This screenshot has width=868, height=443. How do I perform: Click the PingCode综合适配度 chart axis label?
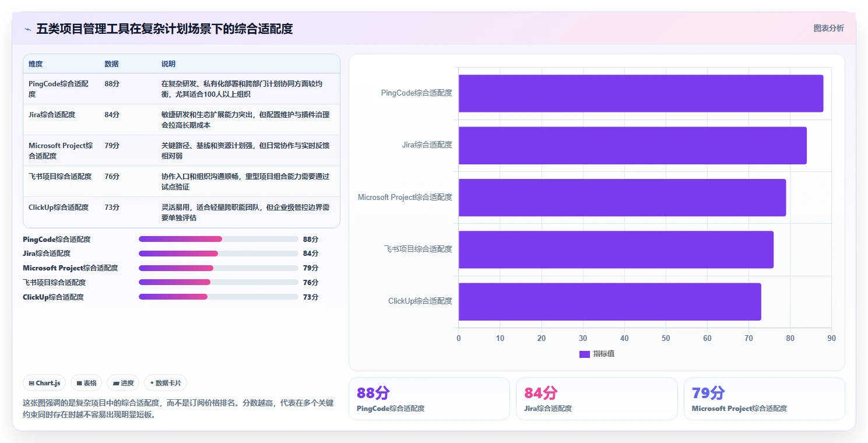coord(417,93)
